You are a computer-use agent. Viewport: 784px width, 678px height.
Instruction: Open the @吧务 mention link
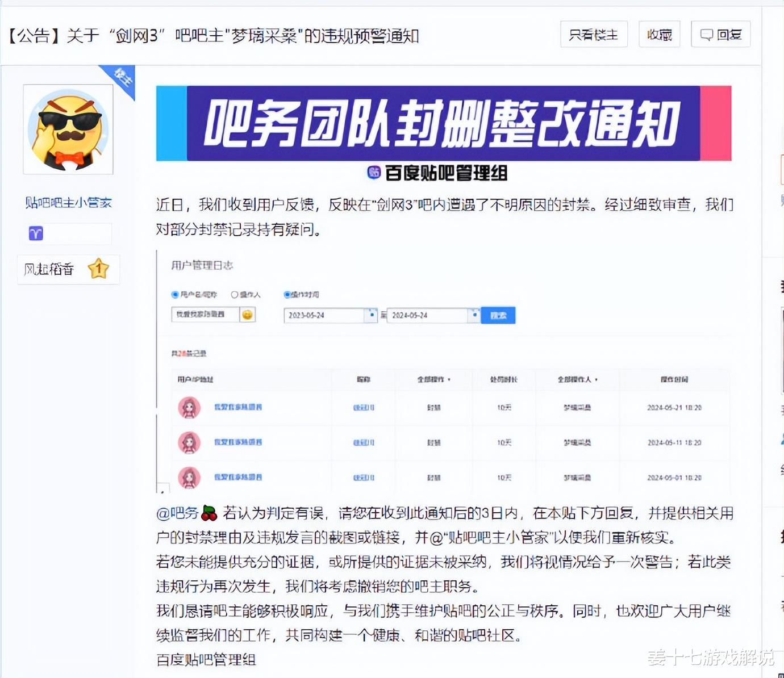(177, 513)
